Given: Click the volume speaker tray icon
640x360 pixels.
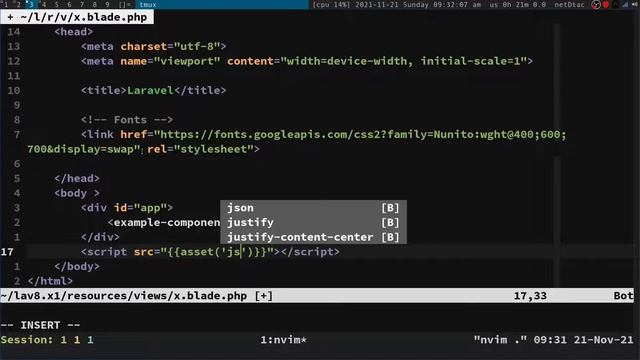Looking at the screenshot, I should pos(635,4).
